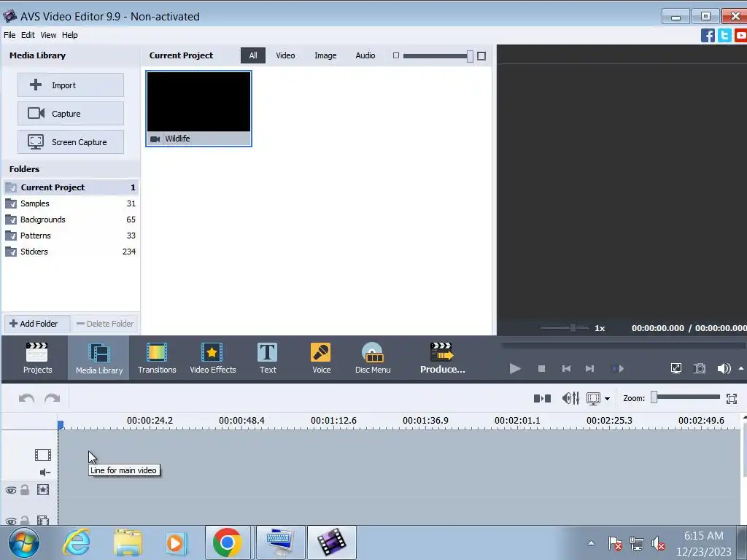Image resolution: width=747 pixels, height=560 pixels.
Task: Click the storyboard view monitor icon
Action: (x=593, y=399)
